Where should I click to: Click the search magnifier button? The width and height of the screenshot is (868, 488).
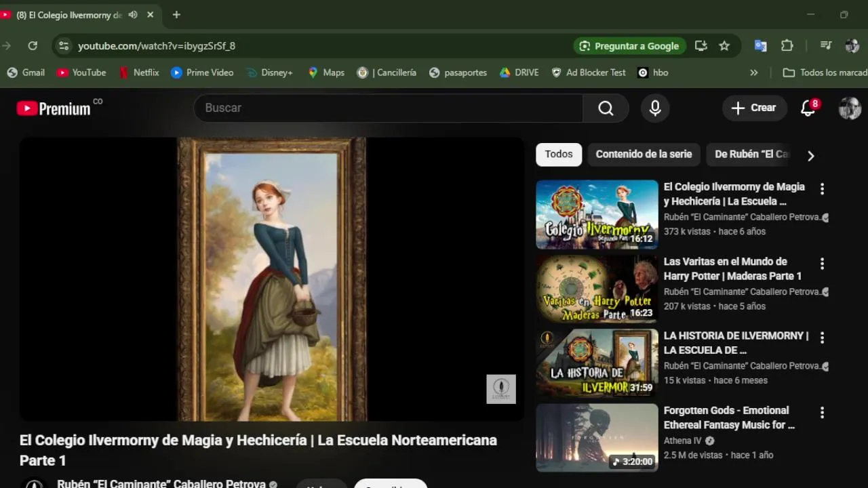pos(606,108)
